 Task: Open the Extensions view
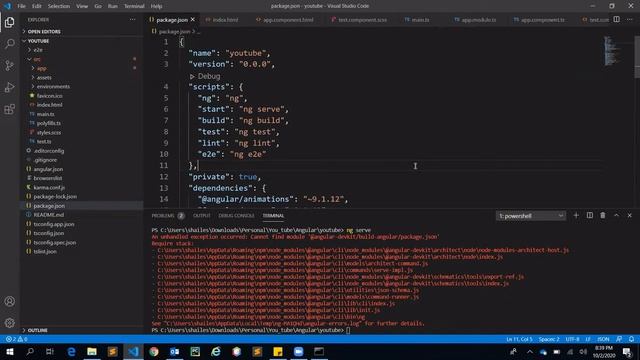point(9,109)
